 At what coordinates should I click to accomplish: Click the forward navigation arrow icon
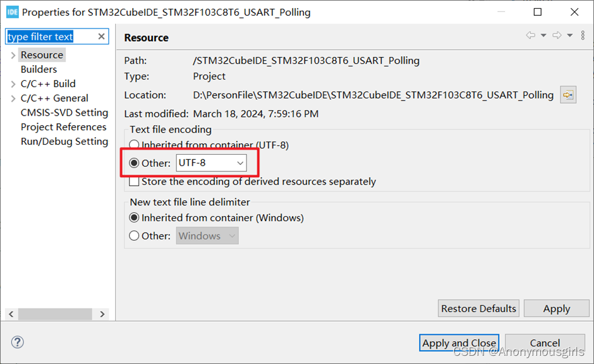[x=557, y=35]
